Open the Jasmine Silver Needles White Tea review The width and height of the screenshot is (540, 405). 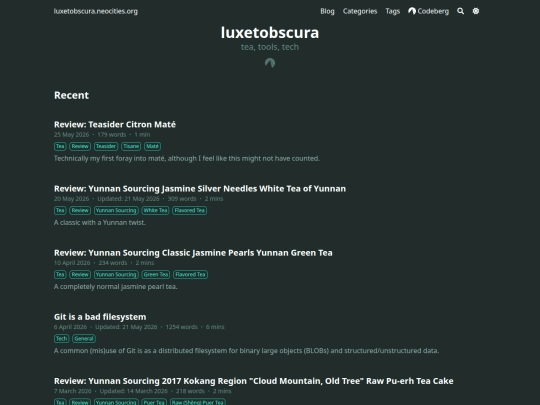[x=200, y=188]
